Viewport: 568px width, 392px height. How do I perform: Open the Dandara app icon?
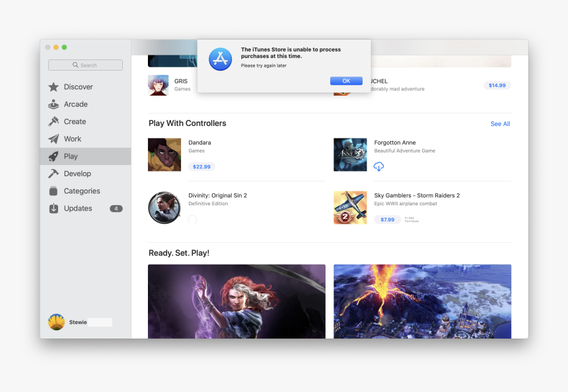point(164,154)
